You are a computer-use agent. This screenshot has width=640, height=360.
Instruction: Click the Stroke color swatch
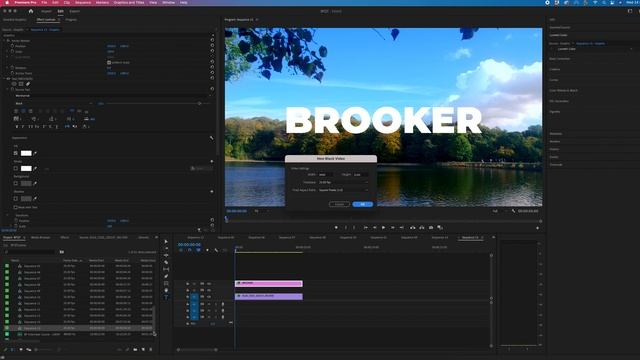point(26,168)
